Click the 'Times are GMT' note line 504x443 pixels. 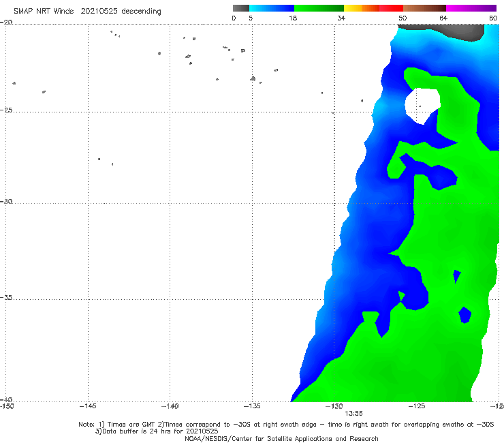(x=286, y=425)
